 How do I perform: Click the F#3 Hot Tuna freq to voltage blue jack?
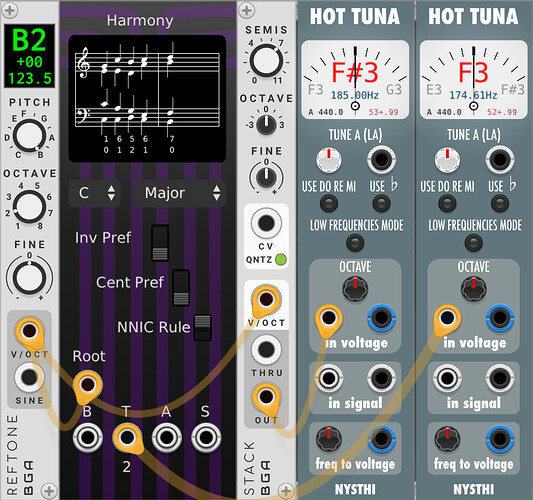click(381, 439)
